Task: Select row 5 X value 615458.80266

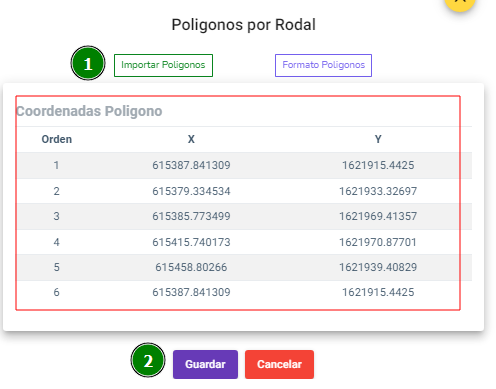Action: point(191,267)
